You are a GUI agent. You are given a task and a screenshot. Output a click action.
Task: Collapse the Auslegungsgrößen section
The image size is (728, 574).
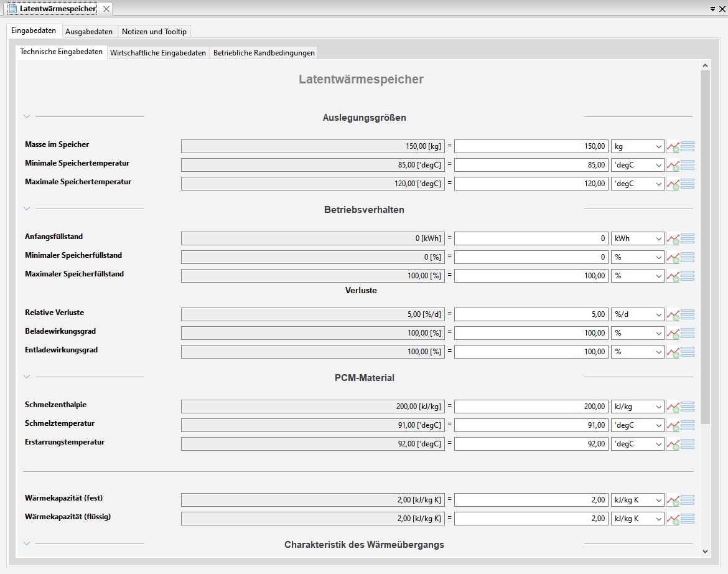(27, 116)
